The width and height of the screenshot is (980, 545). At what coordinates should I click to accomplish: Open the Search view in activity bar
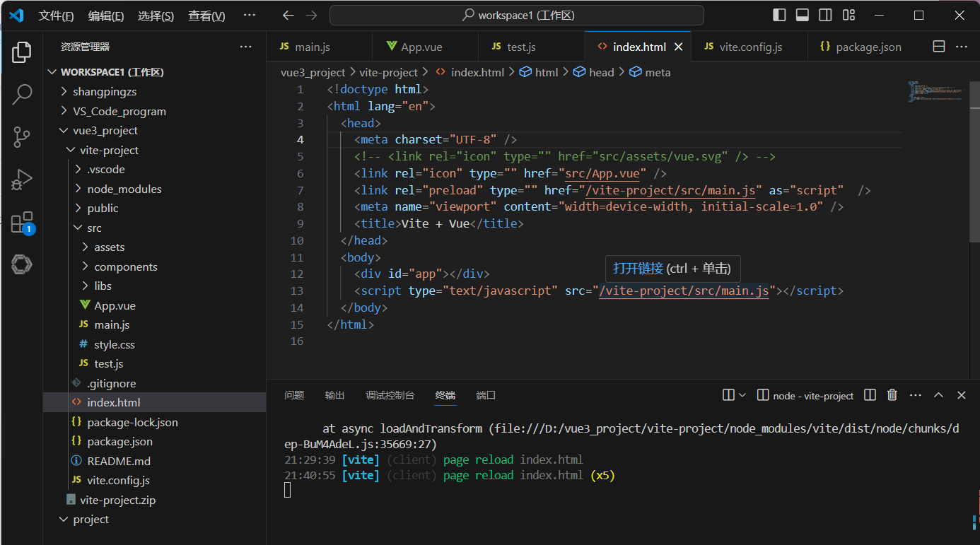coord(22,94)
